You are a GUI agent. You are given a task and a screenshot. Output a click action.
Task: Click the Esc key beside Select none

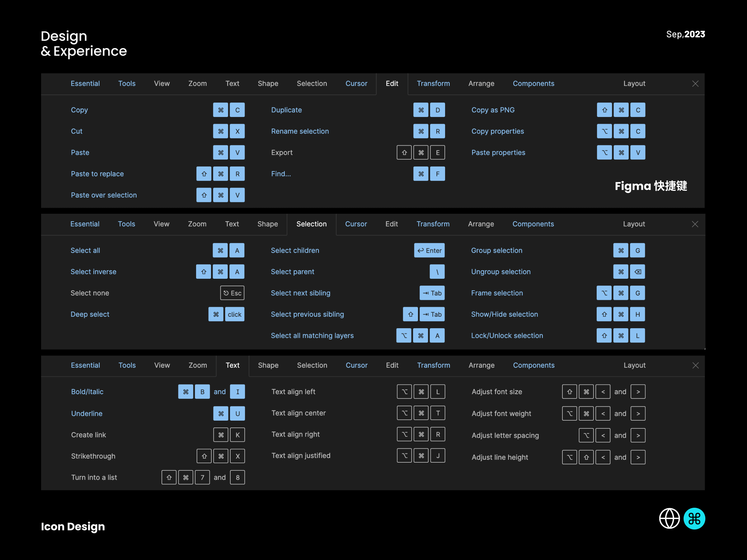232,293
